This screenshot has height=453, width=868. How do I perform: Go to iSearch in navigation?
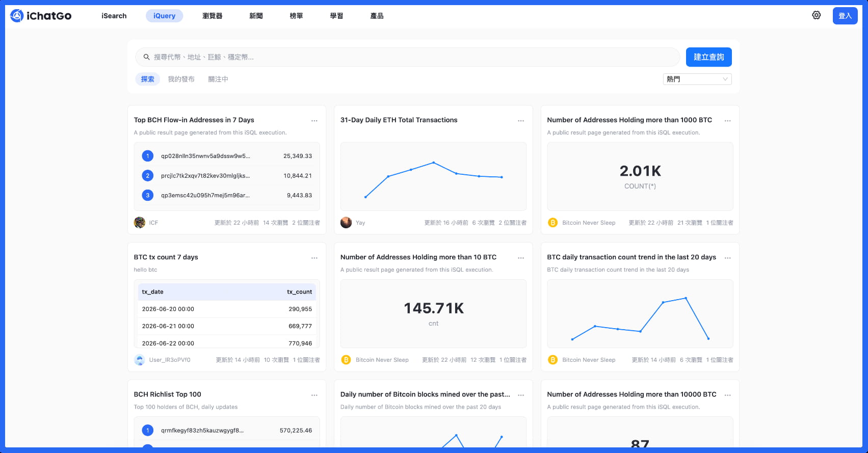[x=114, y=16]
